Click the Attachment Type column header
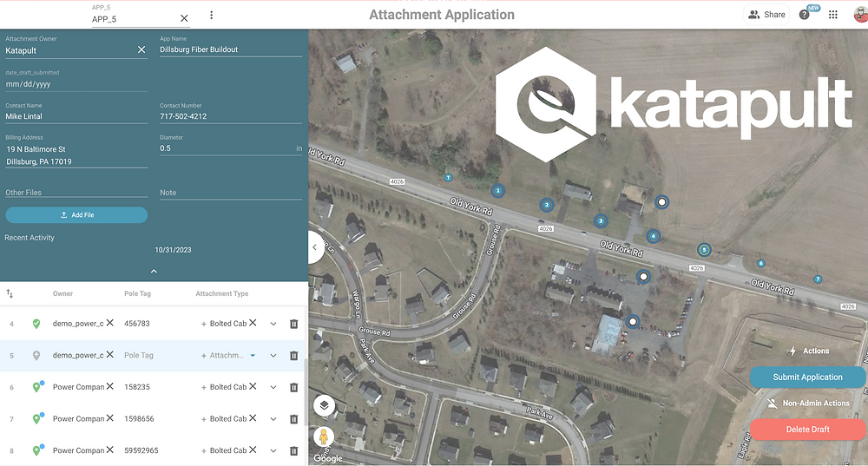Viewport: 868px width, 466px height. pyautogui.click(x=222, y=294)
